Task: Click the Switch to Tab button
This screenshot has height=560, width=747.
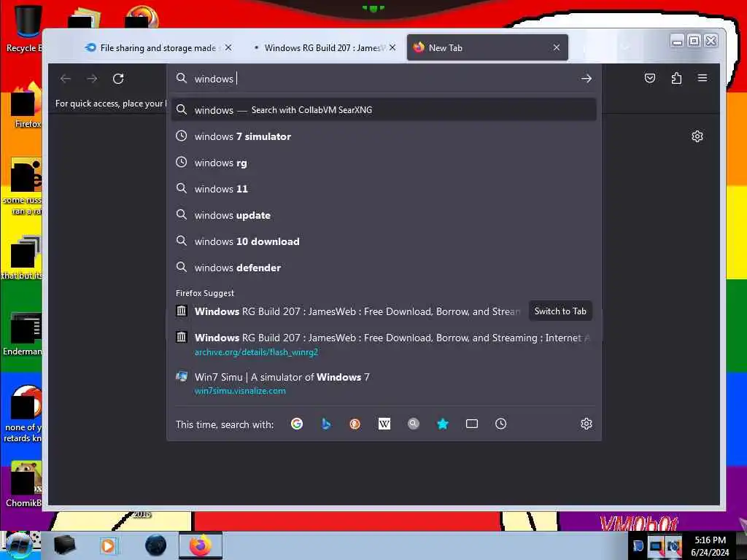Action: 560,311
